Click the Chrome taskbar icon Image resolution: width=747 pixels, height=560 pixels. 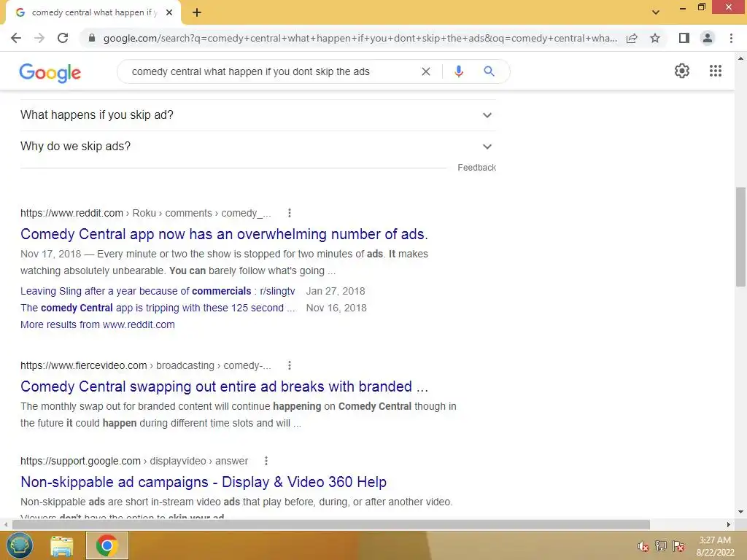click(107, 545)
